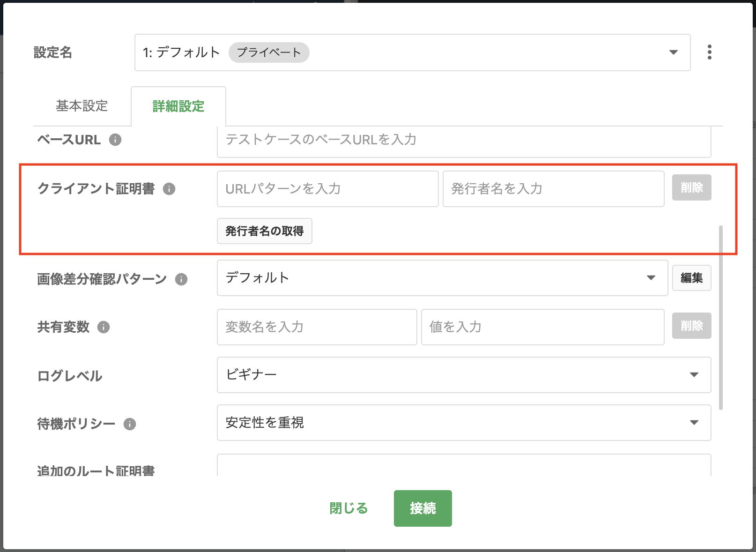Click info icon next to 共有変数
Viewport: 756px width, 552px height.
point(104,327)
